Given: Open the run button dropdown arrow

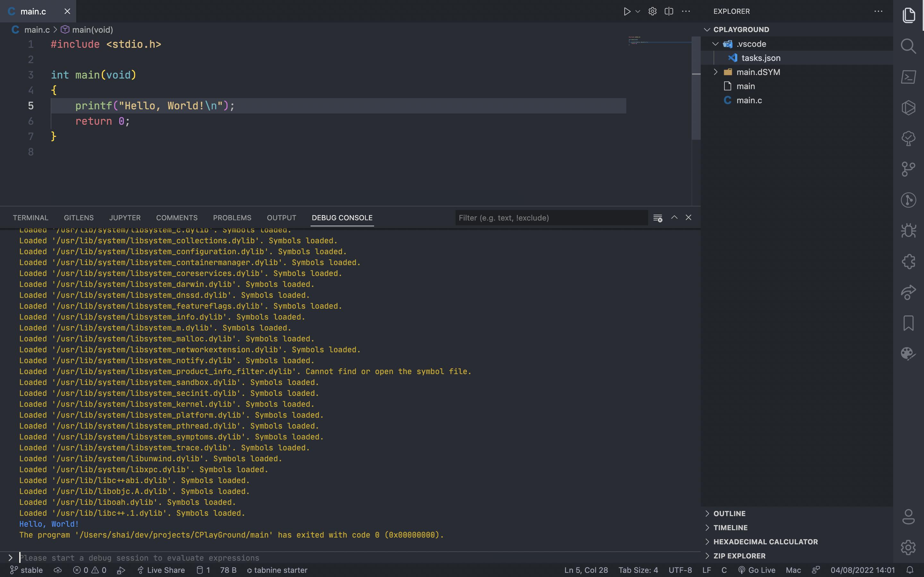Looking at the screenshot, I should pos(637,12).
